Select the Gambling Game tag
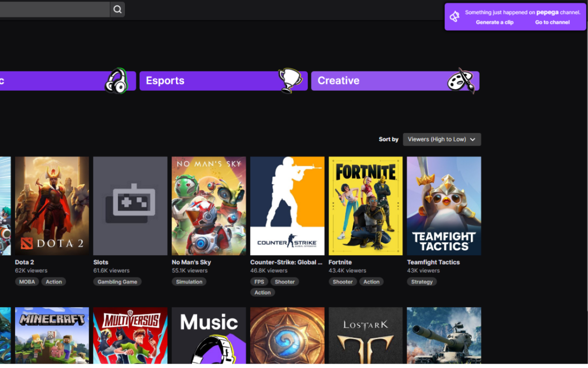The height and width of the screenshot is (368, 588). pyautogui.click(x=117, y=282)
